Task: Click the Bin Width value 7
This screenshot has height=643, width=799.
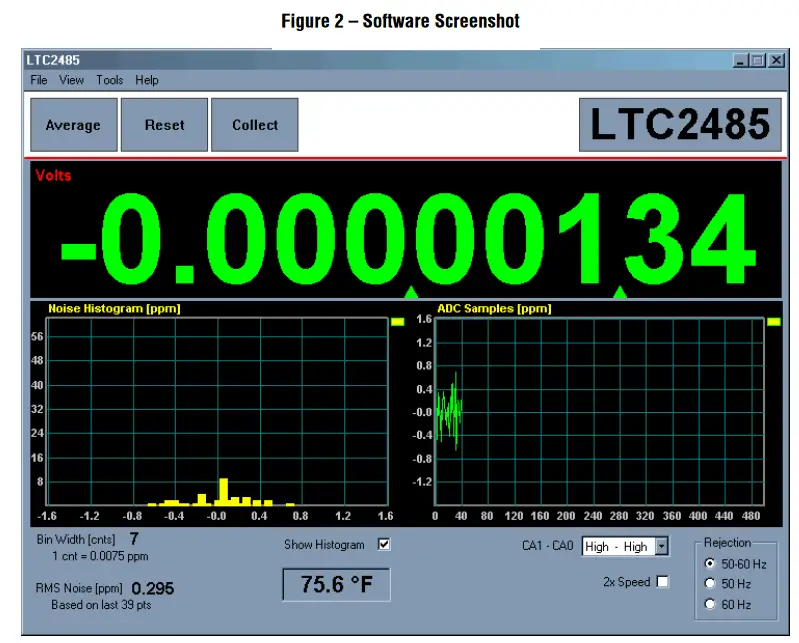Action: click(134, 539)
